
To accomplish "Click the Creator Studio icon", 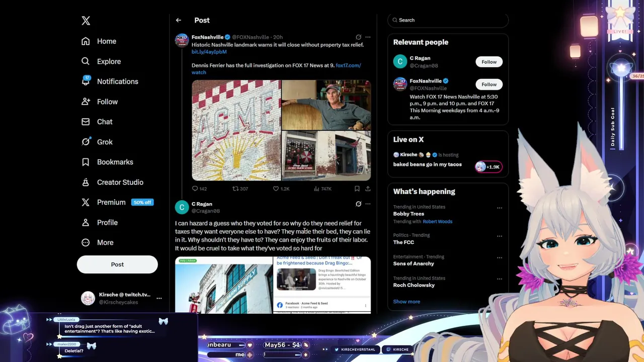I will click(x=86, y=182).
